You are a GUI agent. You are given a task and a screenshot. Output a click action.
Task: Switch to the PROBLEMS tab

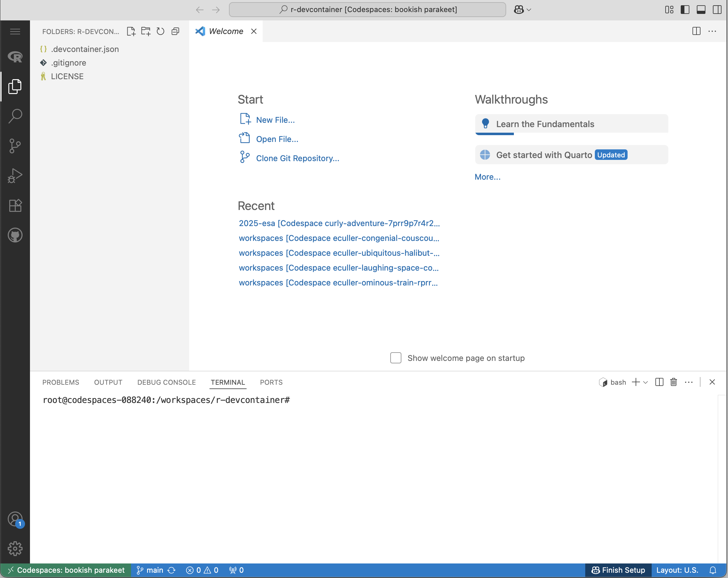(61, 382)
